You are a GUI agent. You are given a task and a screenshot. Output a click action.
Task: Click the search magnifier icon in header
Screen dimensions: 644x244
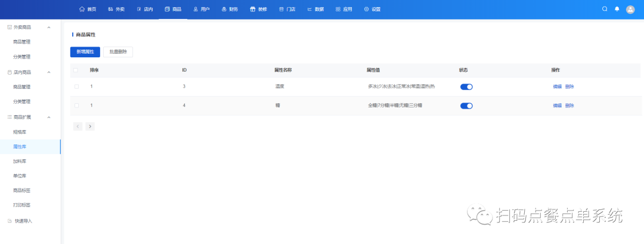[x=605, y=9]
